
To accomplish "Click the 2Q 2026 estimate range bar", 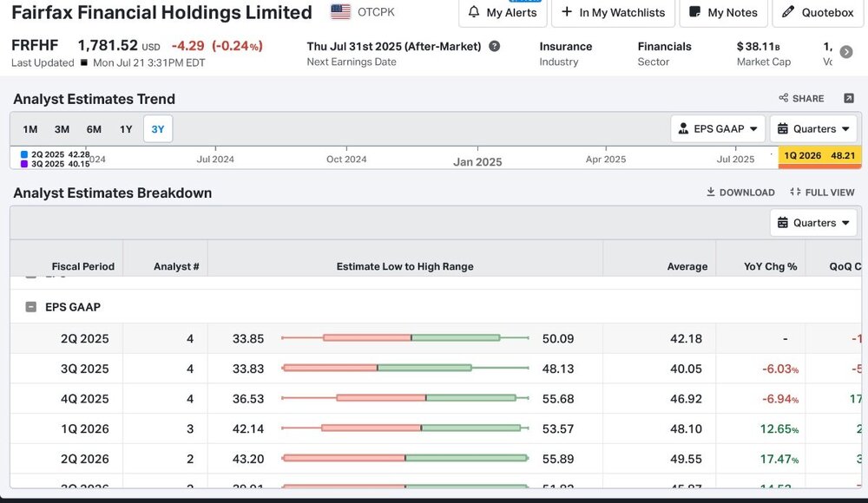I will 405,458.
